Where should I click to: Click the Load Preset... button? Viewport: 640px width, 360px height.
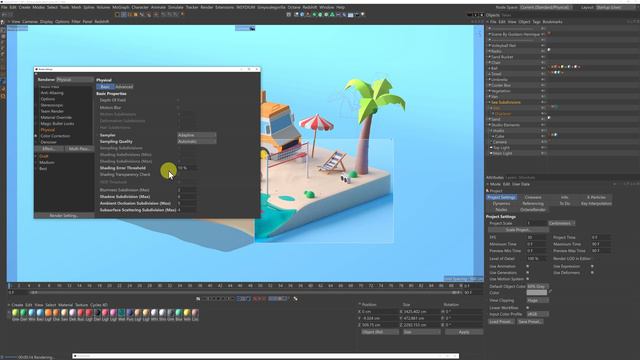coord(501,322)
